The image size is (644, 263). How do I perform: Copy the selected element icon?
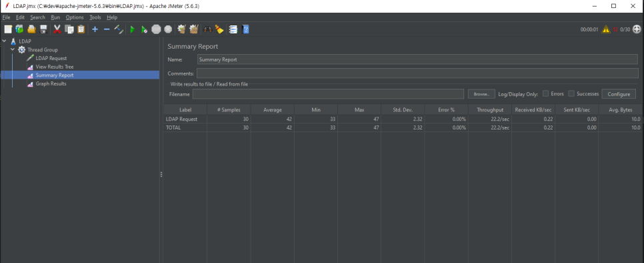pos(69,29)
